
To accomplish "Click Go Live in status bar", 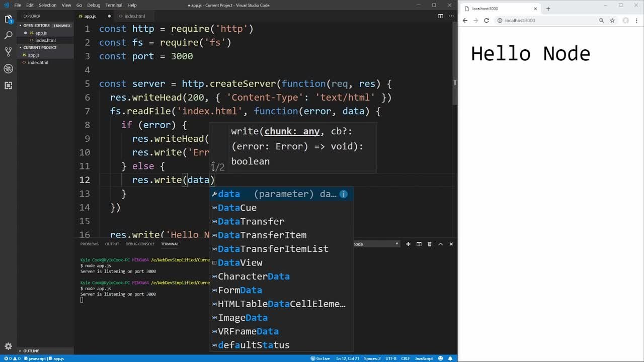I will (x=320, y=358).
